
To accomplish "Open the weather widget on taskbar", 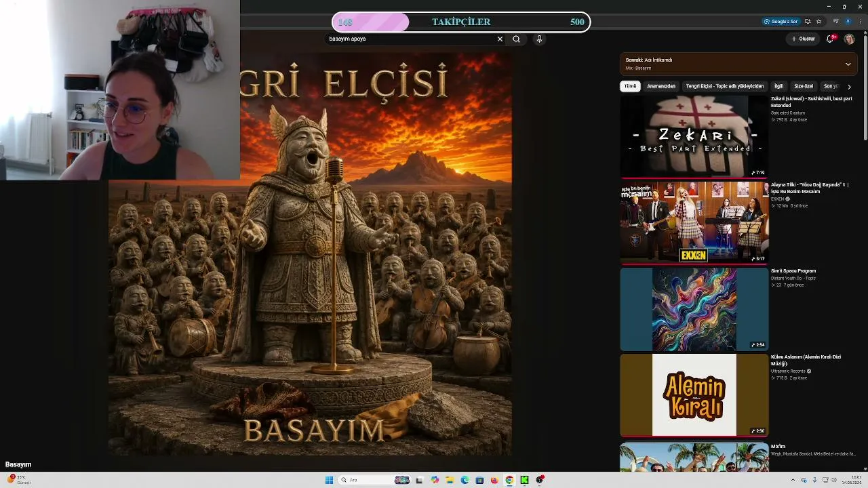I will click(x=19, y=480).
